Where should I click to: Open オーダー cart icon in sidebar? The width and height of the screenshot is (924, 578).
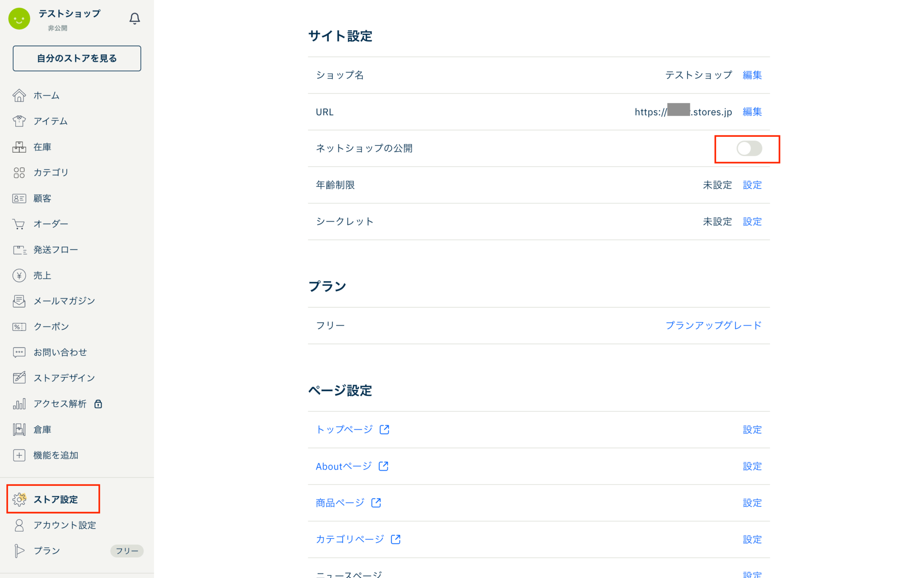point(19,224)
